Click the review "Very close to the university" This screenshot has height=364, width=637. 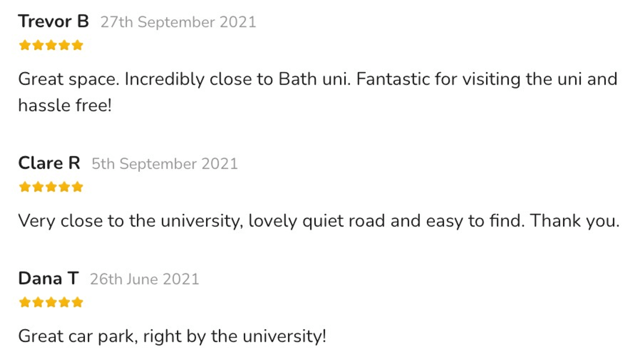coord(318,221)
